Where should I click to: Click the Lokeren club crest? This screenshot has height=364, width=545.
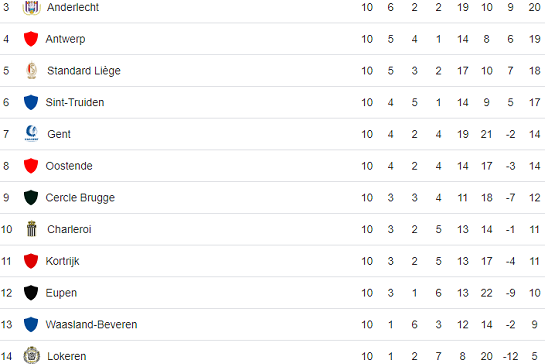coord(32,356)
